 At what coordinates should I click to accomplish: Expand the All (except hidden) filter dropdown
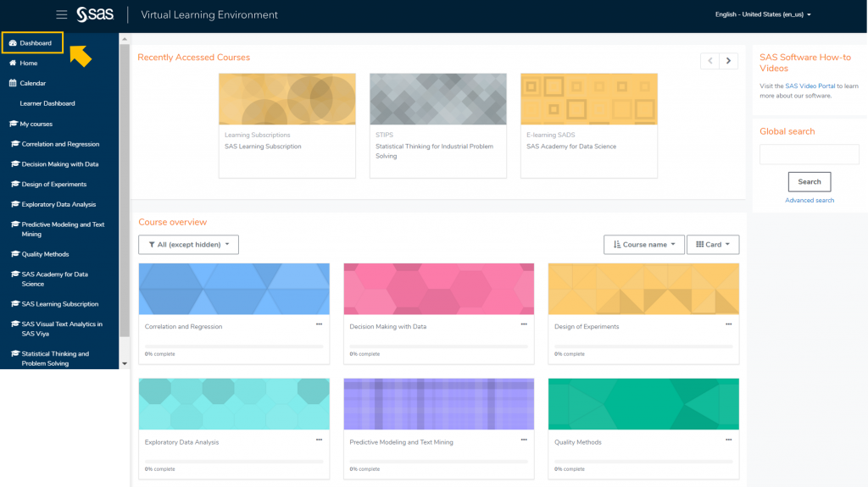click(188, 245)
